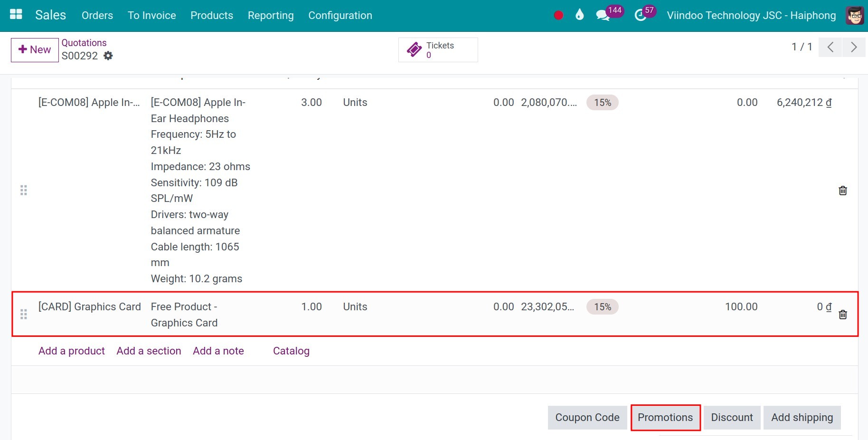Screen dimensions: 868x440
Task: Select quantity 3.00 on Apple headphones line
Action: [311, 103]
